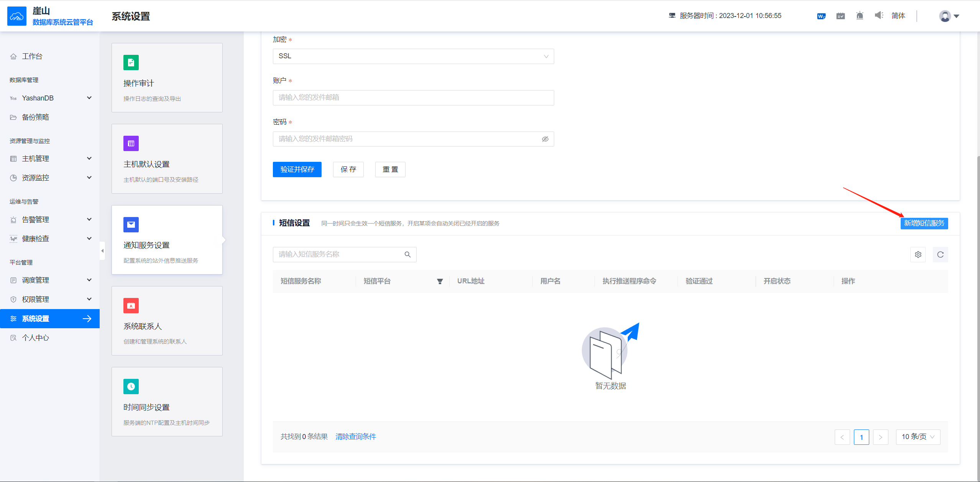Click the speaker sound icon in header

click(x=879, y=15)
